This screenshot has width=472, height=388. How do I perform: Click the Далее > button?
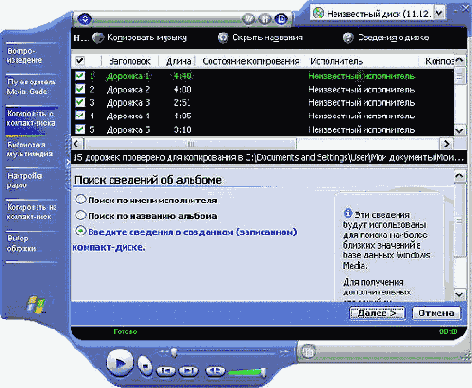pos(377,313)
